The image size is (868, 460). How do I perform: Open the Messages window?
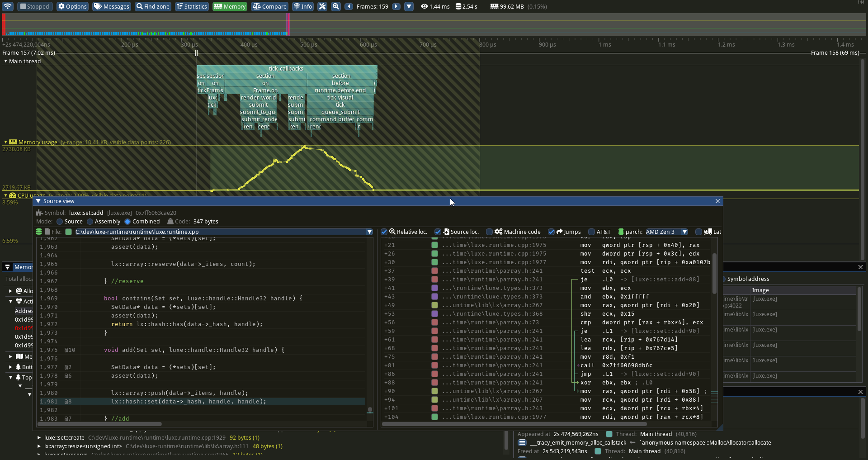coord(111,6)
